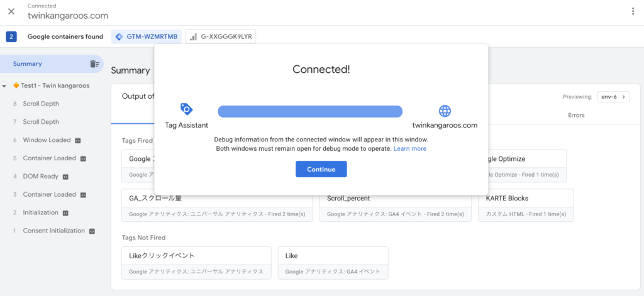The image size is (644, 296).
Task: Open the Likeクリックイベント tag card
Action: tap(197, 263)
